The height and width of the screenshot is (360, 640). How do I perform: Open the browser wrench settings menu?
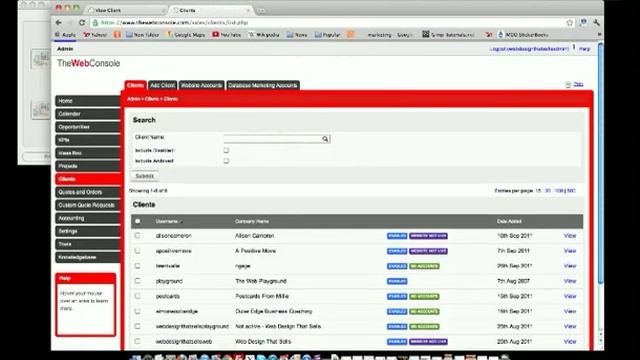click(x=596, y=23)
